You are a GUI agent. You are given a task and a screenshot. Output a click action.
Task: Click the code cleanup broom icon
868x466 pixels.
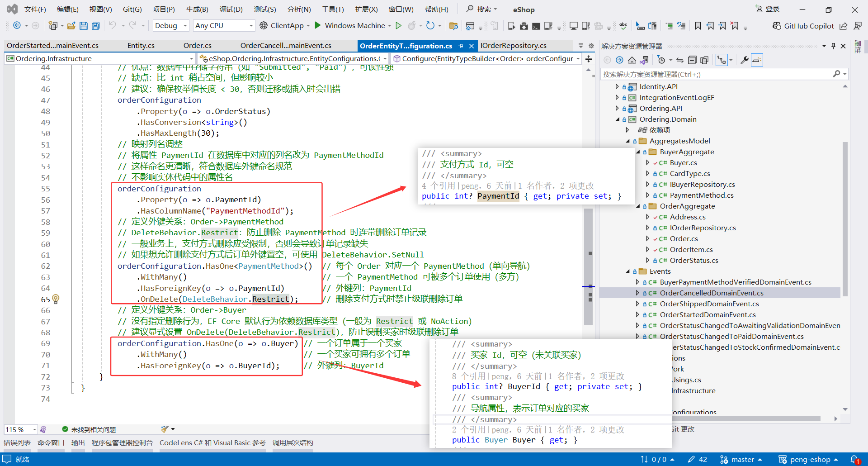[165, 429]
